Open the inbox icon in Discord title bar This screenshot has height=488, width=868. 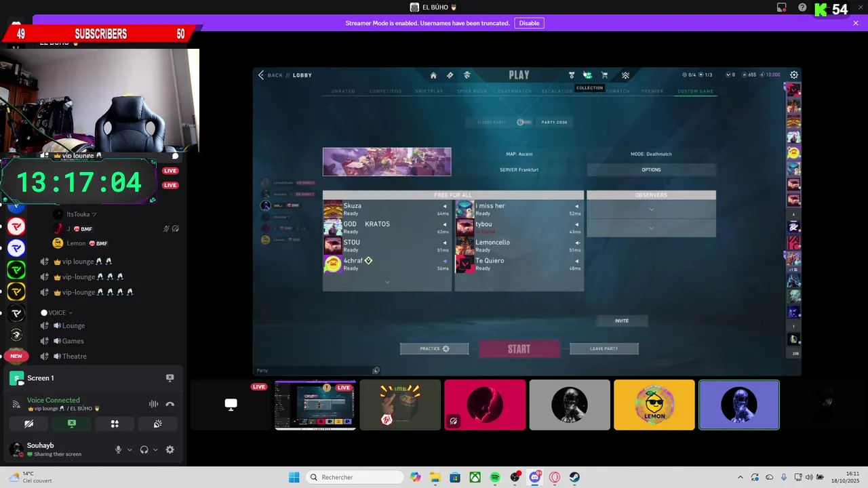click(781, 7)
